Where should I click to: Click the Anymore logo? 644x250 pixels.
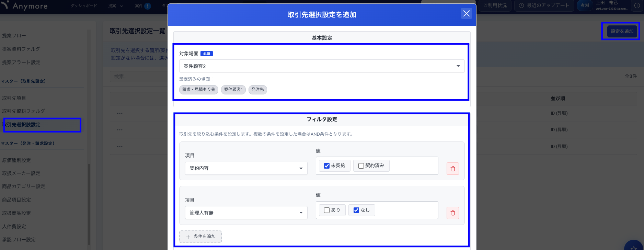(24, 6)
